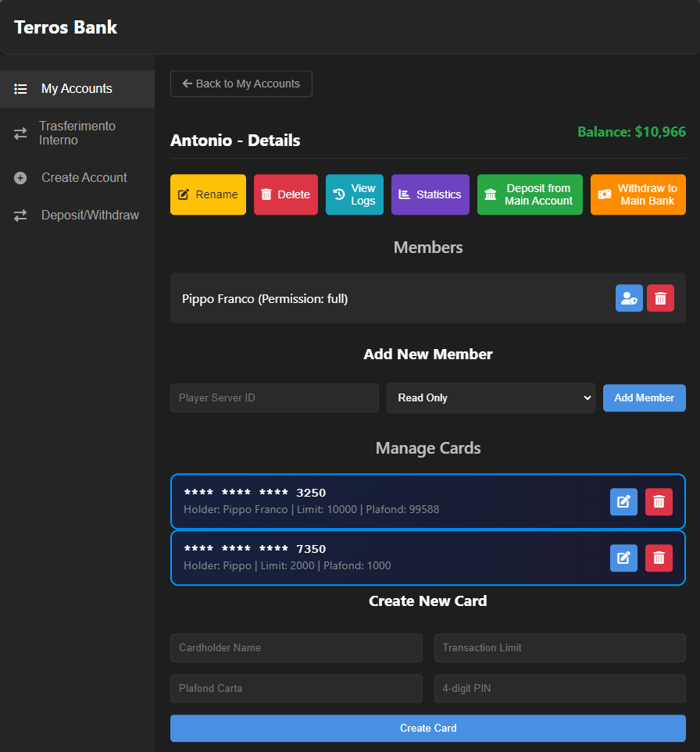This screenshot has width=700, height=752.
Task: Rename the Antonio account
Action: click(x=208, y=194)
